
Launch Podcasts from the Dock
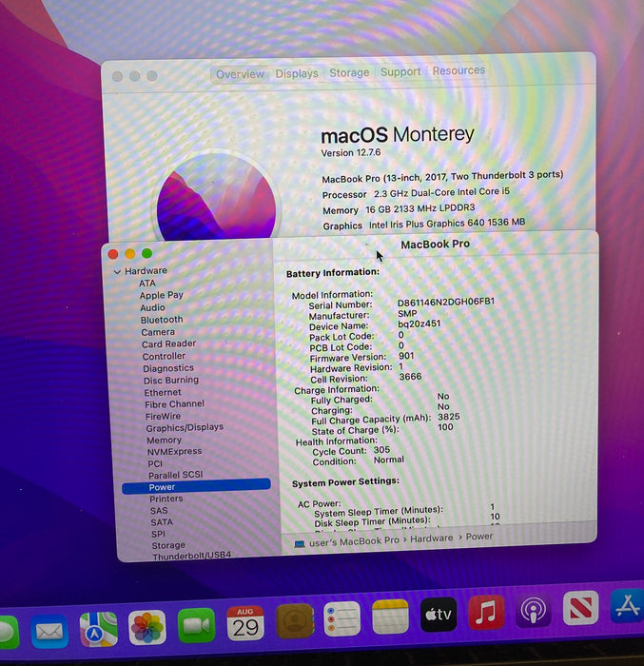pyautogui.click(x=534, y=611)
